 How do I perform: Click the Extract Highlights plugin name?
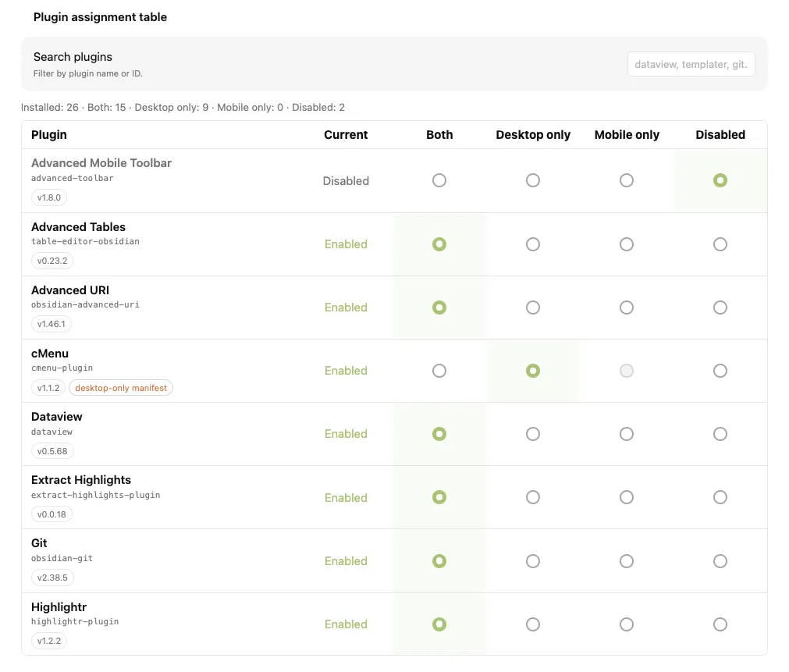[81, 480]
